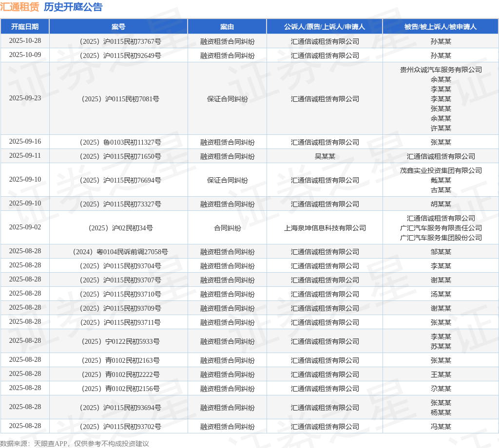The width and height of the screenshot is (499, 448).
Task: Click case number (2025)宁0122民初5933号
Action: (x=120, y=341)
